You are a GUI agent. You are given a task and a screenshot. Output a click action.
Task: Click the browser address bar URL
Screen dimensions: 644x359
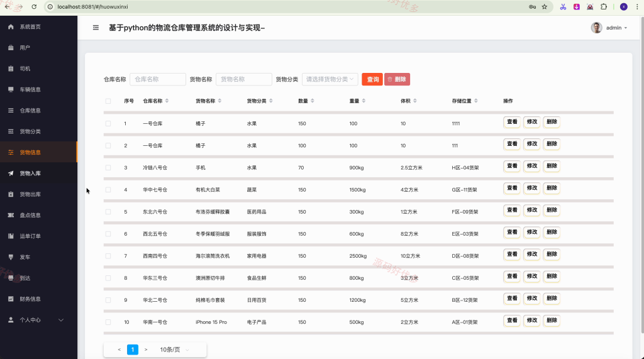(x=92, y=6)
